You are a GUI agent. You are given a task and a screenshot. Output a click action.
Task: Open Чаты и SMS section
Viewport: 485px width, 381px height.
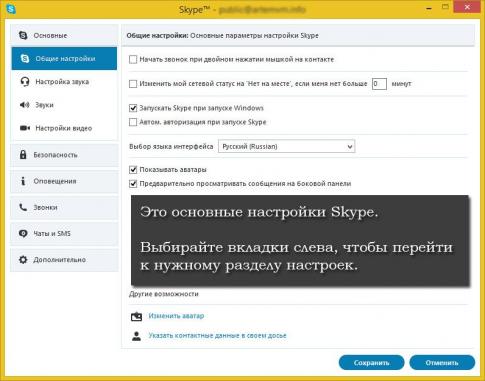64,233
